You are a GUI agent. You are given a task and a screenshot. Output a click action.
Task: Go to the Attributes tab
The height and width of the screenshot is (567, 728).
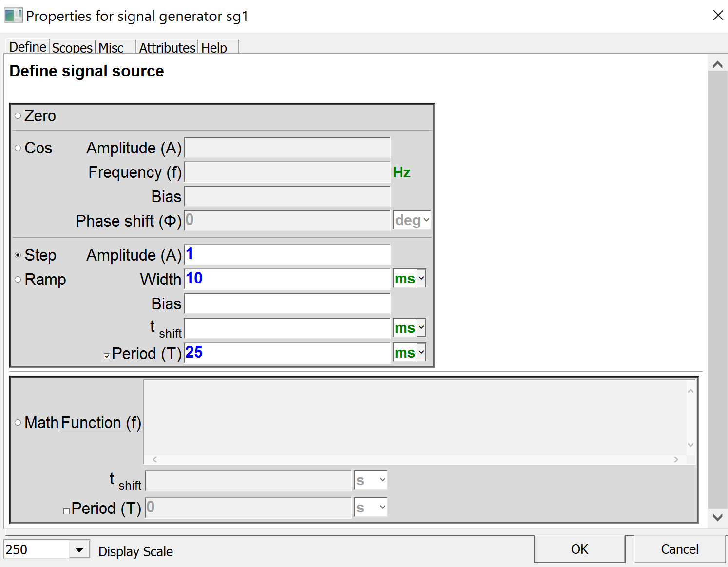[x=167, y=48]
